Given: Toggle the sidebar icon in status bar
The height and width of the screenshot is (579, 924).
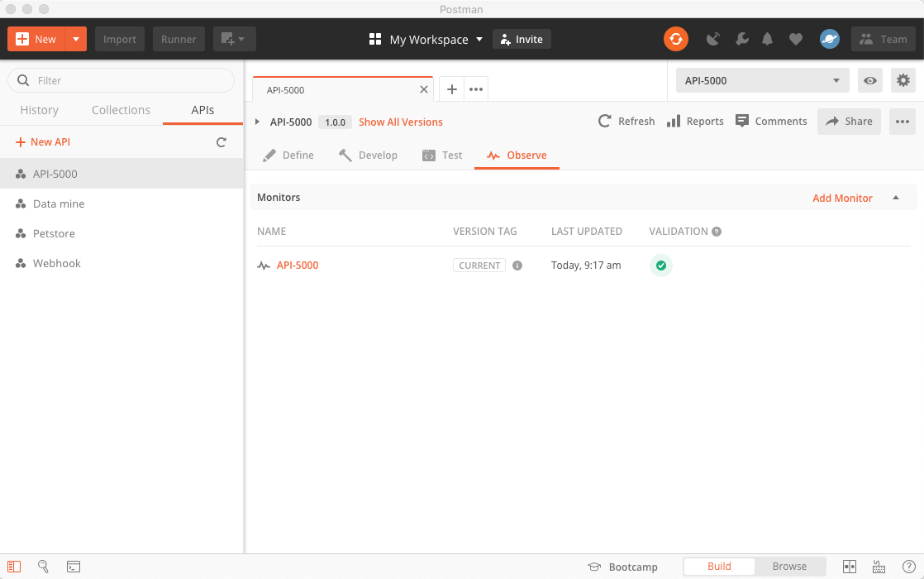Looking at the screenshot, I should (x=14, y=567).
